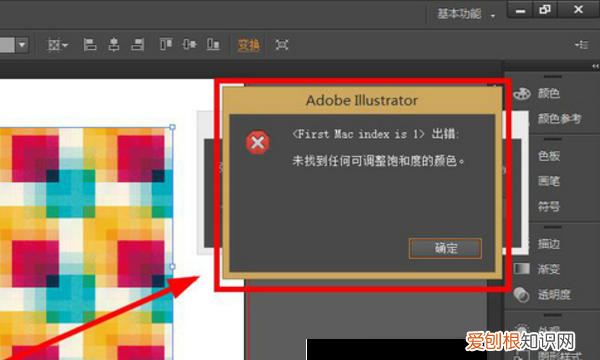Open the 变换 transform panel link

coord(248,45)
